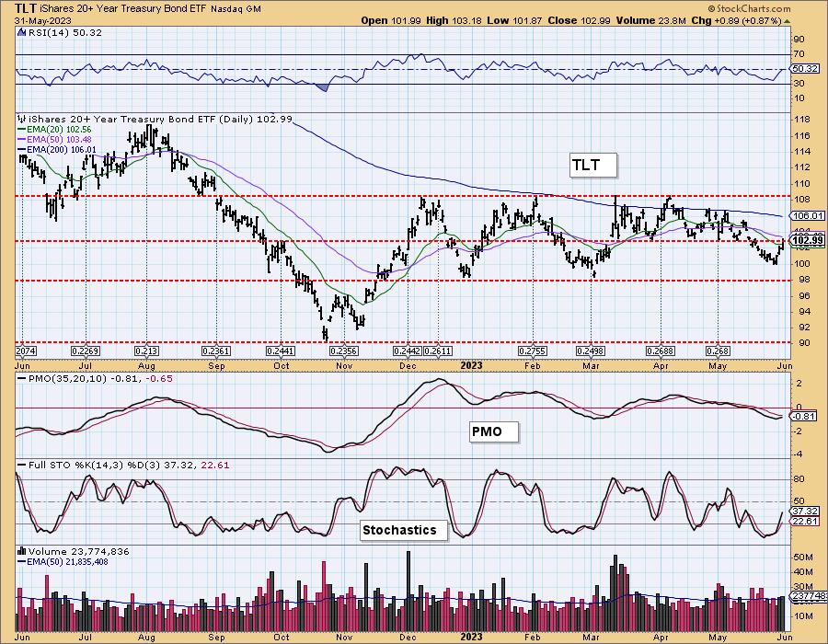Image resolution: width=828 pixels, height=644 pixels.
Task: Click the 118 label on price axis
Action: [x=801, y=120]
